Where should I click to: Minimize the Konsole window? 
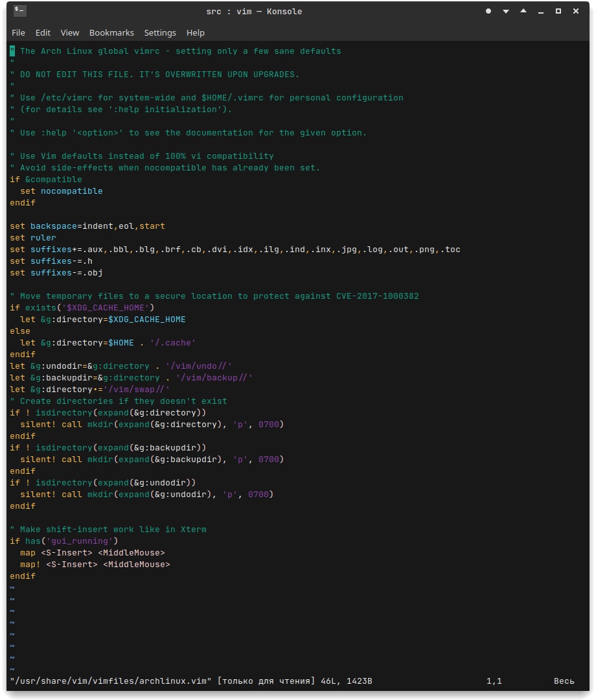click(541, 11)
